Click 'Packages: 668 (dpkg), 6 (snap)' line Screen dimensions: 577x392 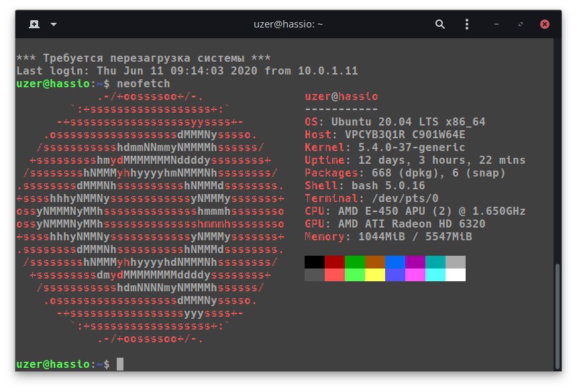pyautogui.click(x=405, y=173)
